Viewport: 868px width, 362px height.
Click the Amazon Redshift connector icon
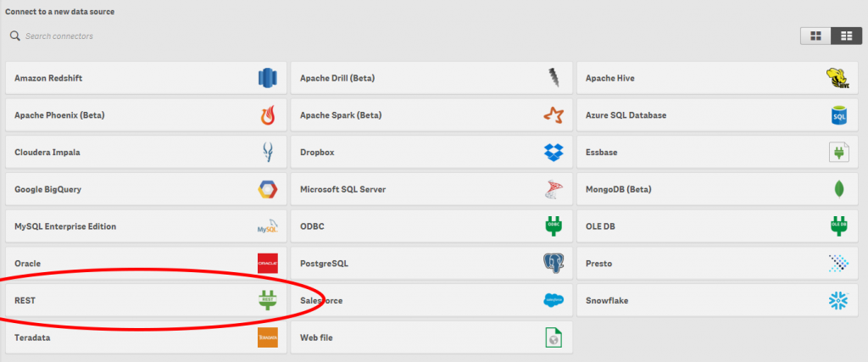[x=267, y=77]
